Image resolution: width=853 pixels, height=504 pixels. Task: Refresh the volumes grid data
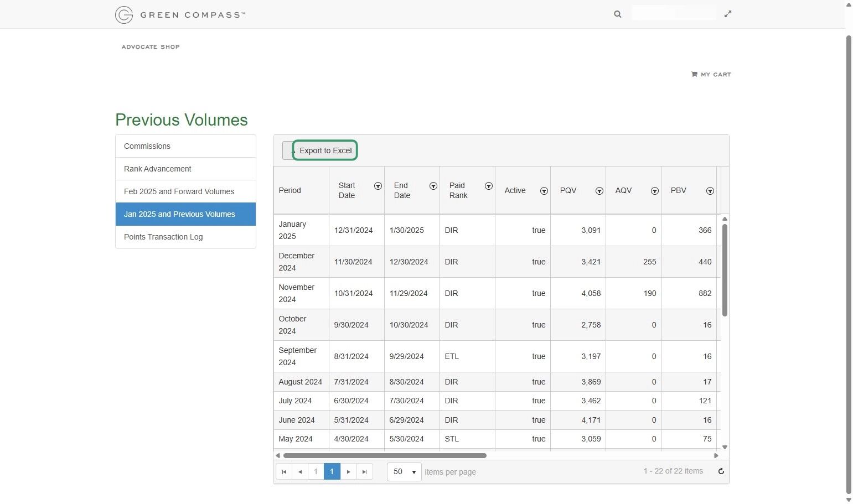click(721, 471)
